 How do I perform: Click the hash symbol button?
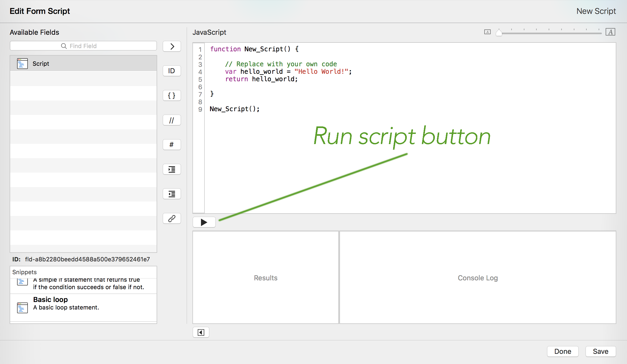click(x=172, y=145)
